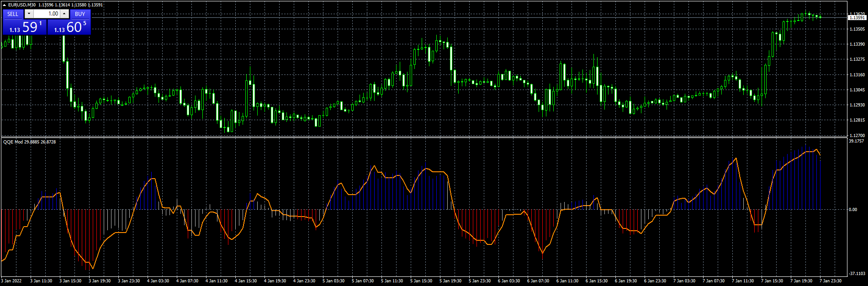Click the 1.13275 price scale label

click(857, 59)
